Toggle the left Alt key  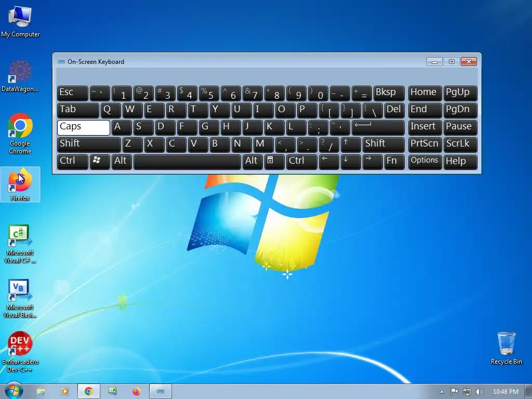coord(122,162)
